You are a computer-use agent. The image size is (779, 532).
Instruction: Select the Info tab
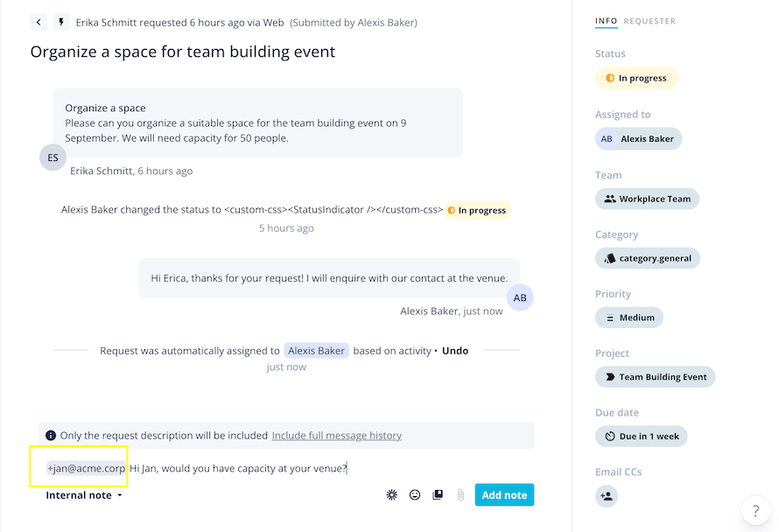pyautogui.click(x=606, y=21)
